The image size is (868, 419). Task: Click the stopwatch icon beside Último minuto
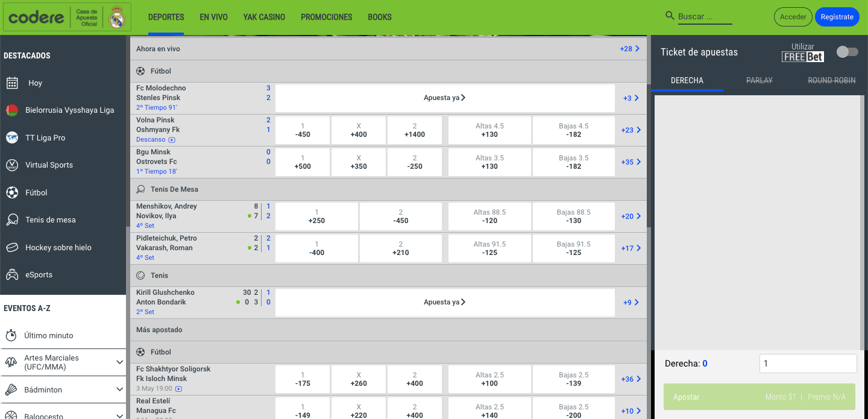11,335
